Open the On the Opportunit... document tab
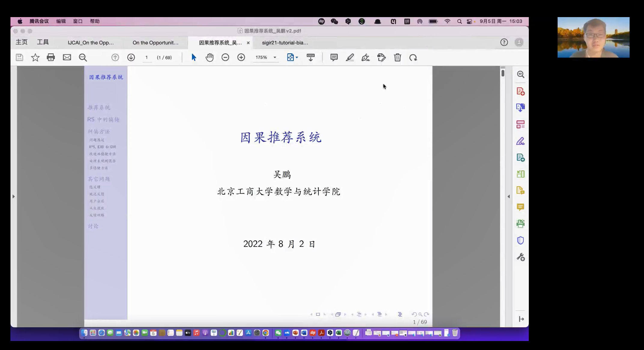644x350 pixels. coord(155,43)
